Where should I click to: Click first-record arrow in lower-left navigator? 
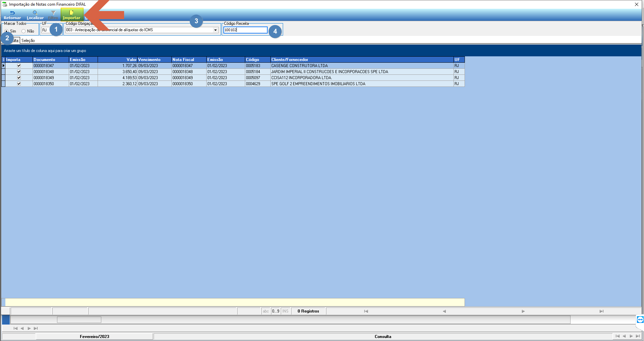(x=15, y=328)
